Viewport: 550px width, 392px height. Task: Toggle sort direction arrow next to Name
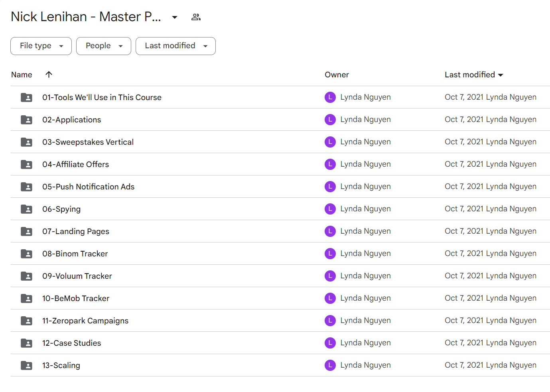point(49,75)
